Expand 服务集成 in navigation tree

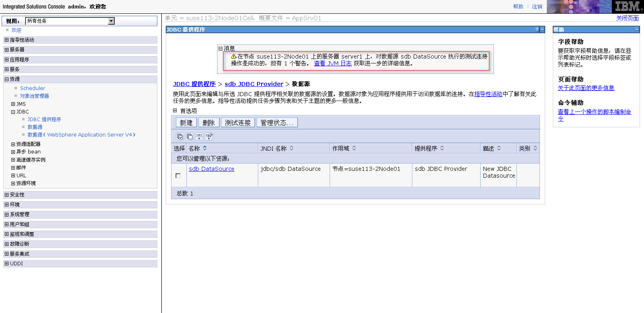pos(6,254)
